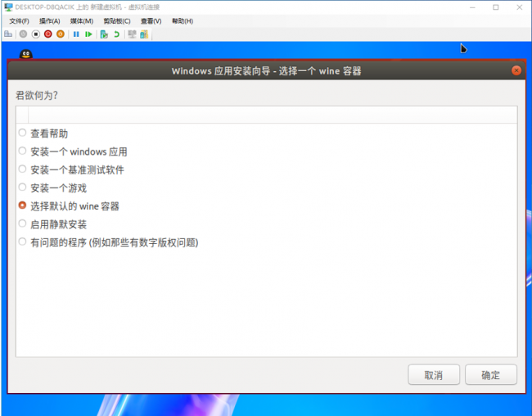
Task: Minimize the virtual machine connection window
Action: pyautogui.click(x=472, y=7)
